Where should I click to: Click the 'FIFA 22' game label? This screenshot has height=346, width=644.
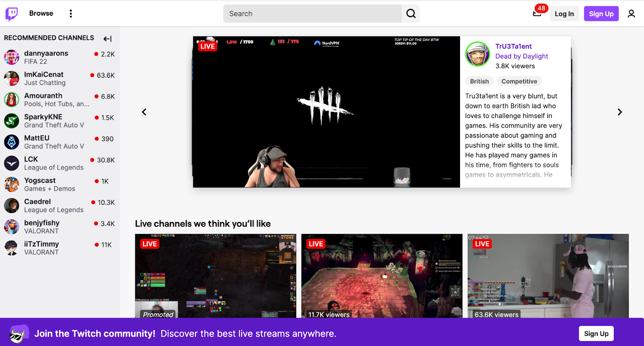(x=35, y=62)
